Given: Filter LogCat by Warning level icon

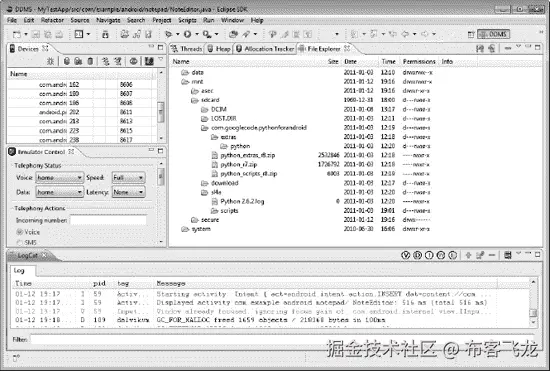Looking at the screenshot, I should click(x=441, y=255).
